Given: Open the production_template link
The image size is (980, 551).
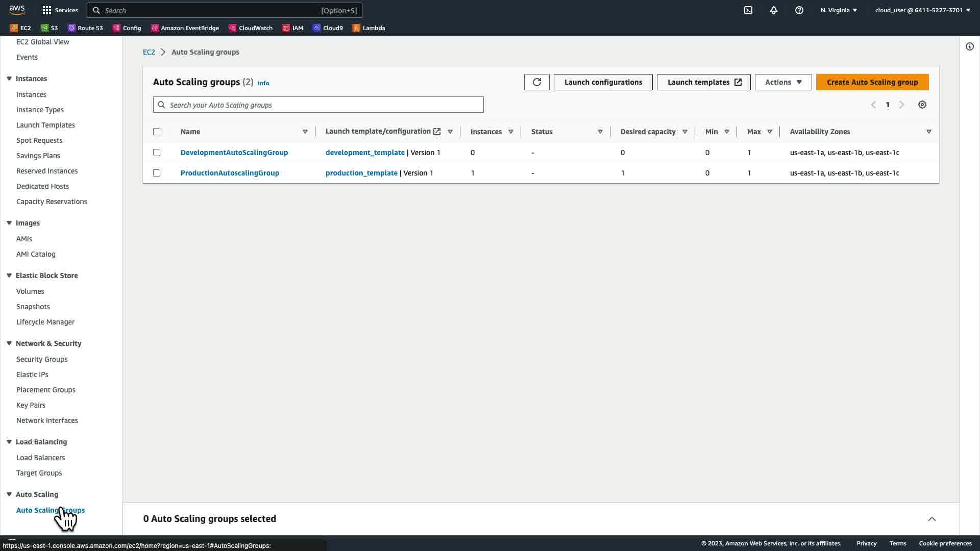Looking at the screenshot, I should point(361,173).
